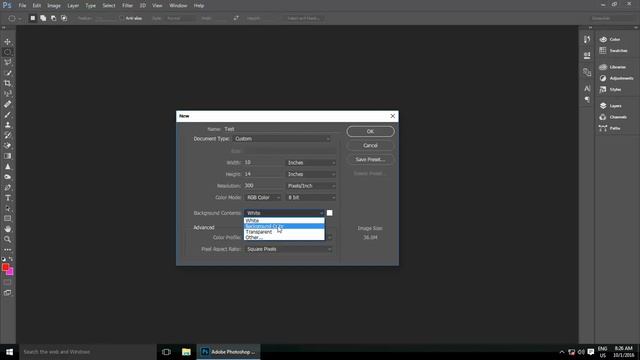Select the Eraser tool

[7, 146]
